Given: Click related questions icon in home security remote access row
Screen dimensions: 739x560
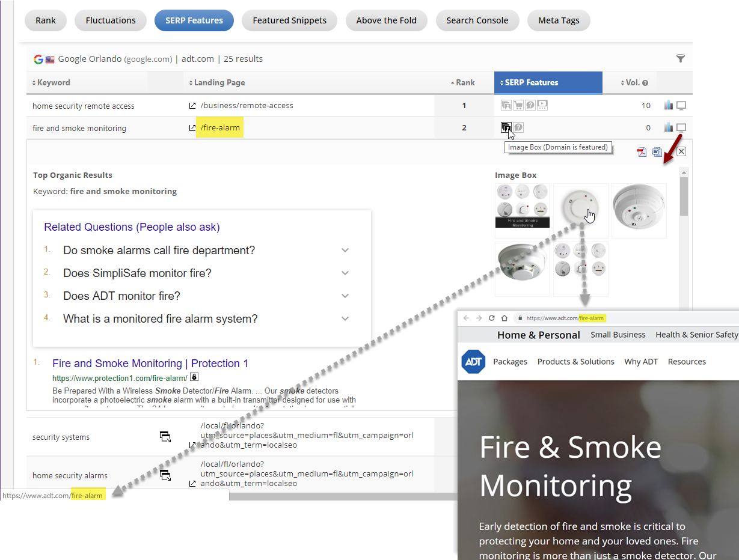Looking at the screenshot, I should point(530,105).
